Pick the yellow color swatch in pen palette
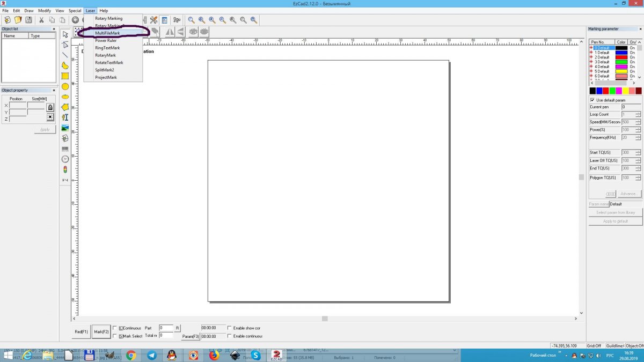The width and height of the screenshot is (644, 362). tap(625, 91)
